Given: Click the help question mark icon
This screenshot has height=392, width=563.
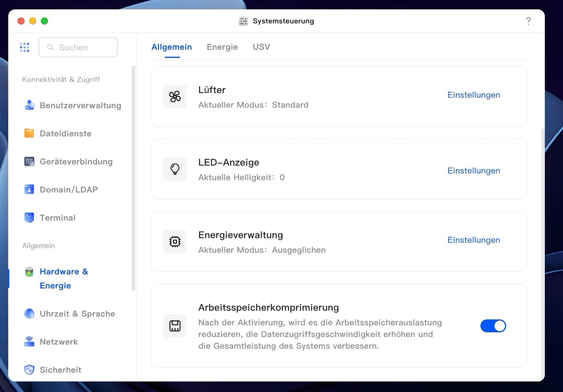Looking at the screenshot, I should coord(528,21).
